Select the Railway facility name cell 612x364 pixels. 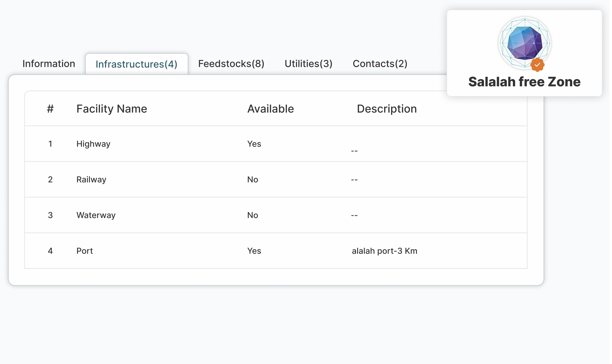pyautogui.click(x=91, y=180)
